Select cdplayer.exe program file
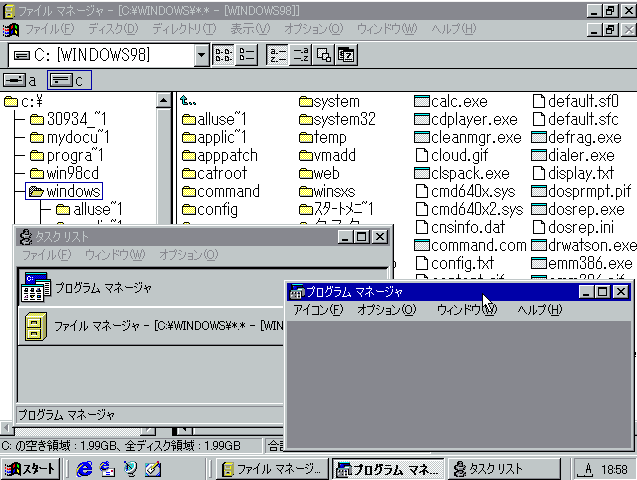 click(466, 119)
